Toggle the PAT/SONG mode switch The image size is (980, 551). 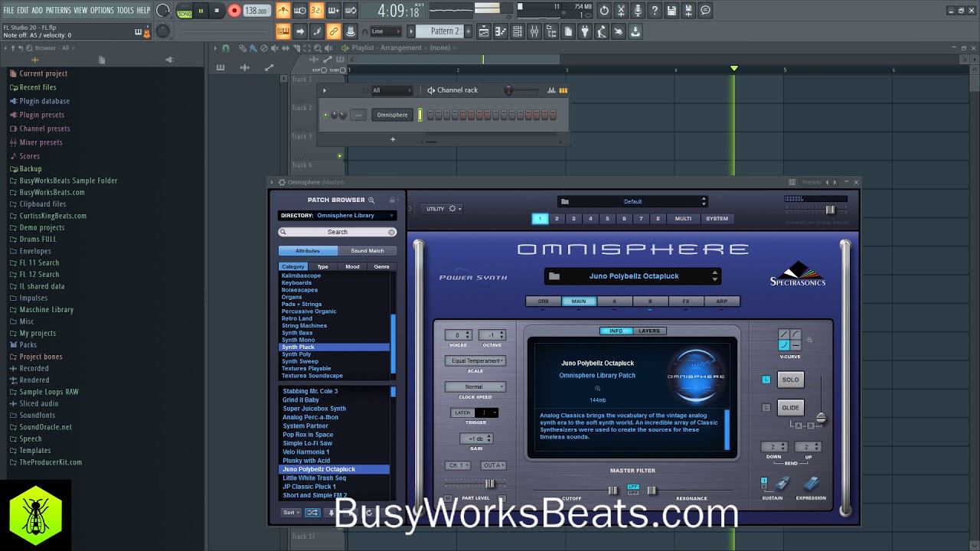185,11
